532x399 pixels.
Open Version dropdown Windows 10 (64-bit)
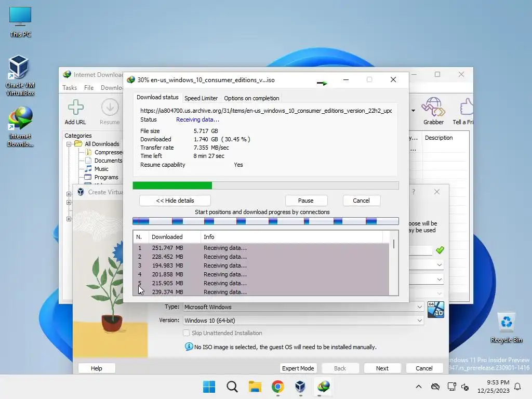pyautogui.click(x=303, y=320)
